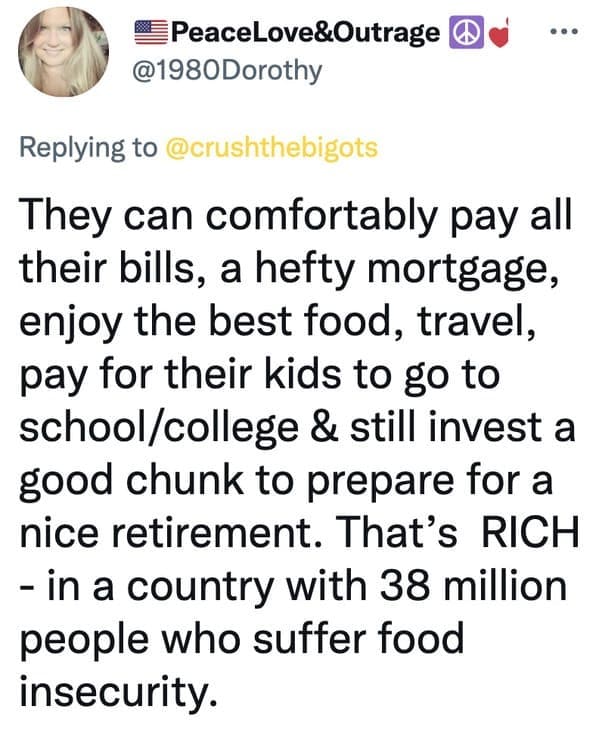The width and height of the screenshot is (599, 731).
Task: Open the @1980Dorothy handle
Action: tap(227, 71)
